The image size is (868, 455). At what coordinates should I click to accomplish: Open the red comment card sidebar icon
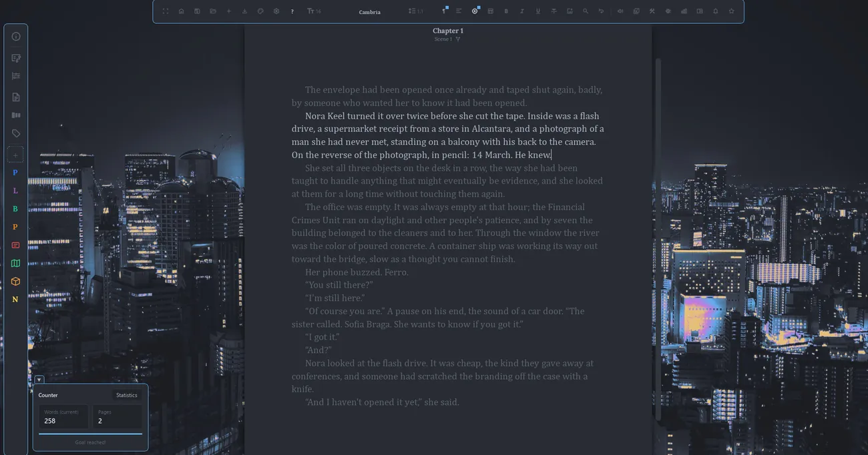tap(15, 246)
